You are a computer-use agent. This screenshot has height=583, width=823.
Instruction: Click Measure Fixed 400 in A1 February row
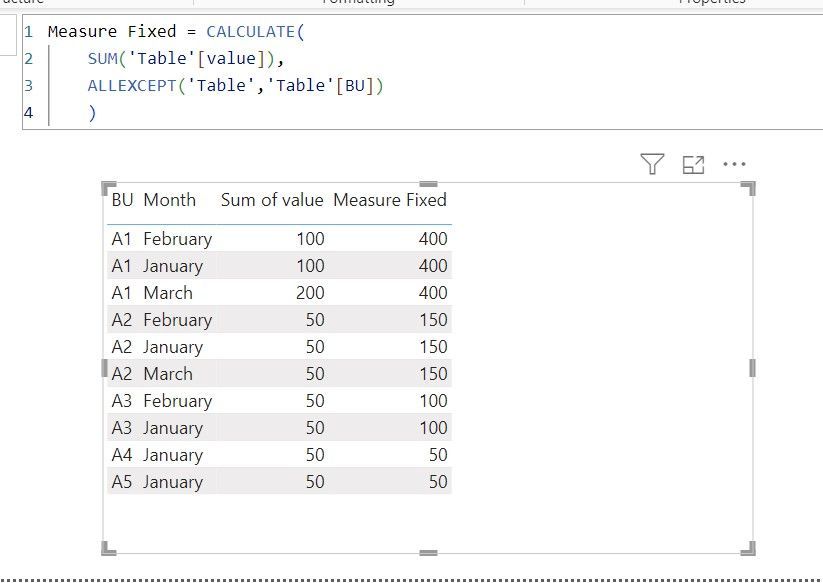click(x=433, y=239)
